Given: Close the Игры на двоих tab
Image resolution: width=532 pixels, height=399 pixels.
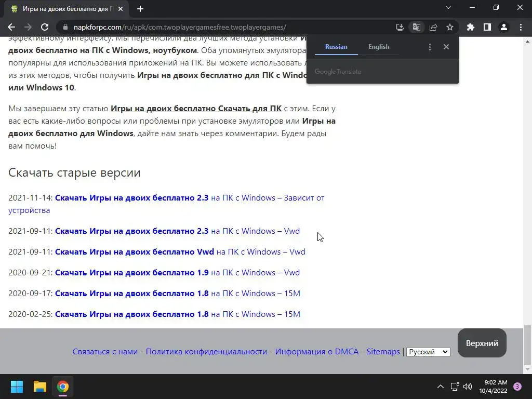Looking at the screenshot, I should [x=120, y=9].
